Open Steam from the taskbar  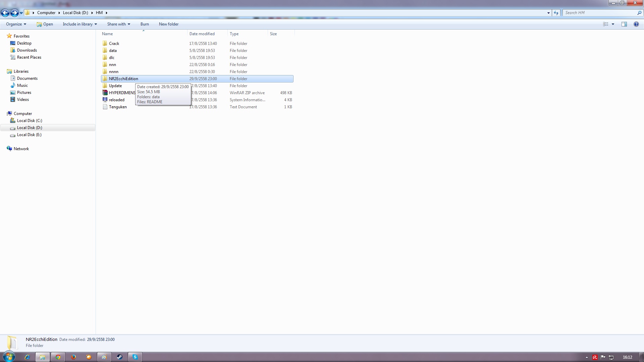tap(119, 357)
